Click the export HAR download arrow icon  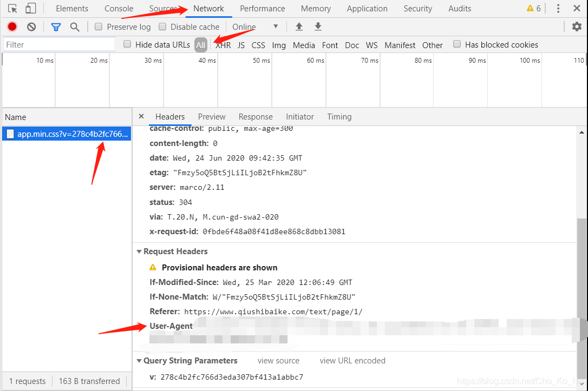coord(318,26)
